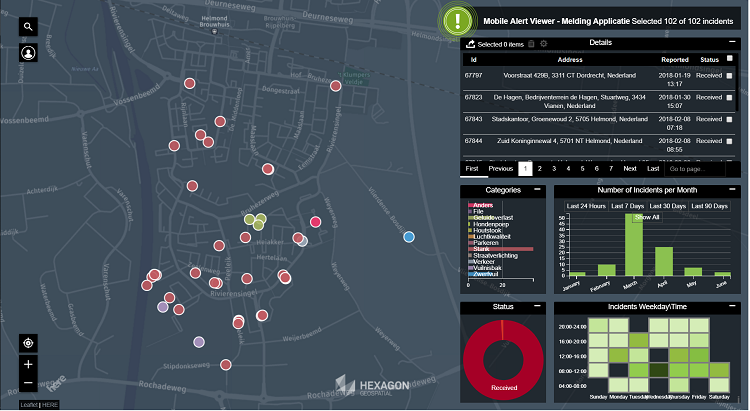Switch to Last 7 Days filter

(627, 206)
